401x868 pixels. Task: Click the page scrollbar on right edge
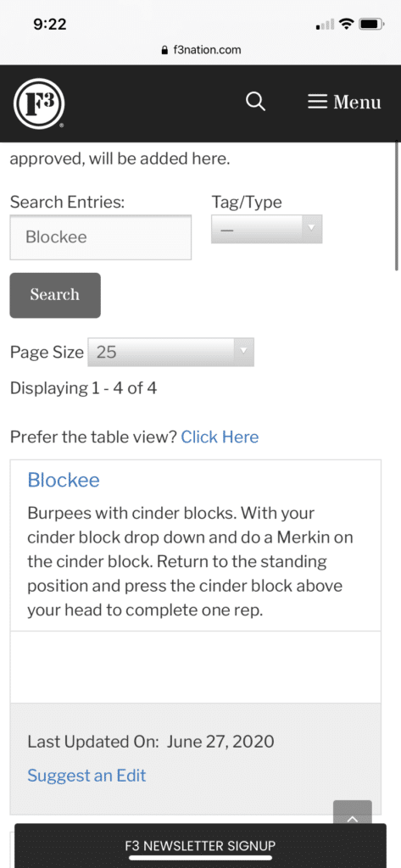[397, 206]
